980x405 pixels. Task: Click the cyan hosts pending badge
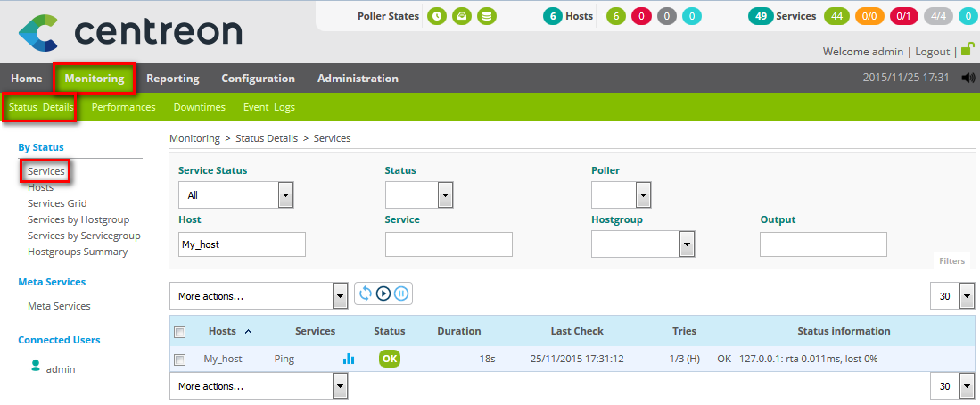(692, 16)
